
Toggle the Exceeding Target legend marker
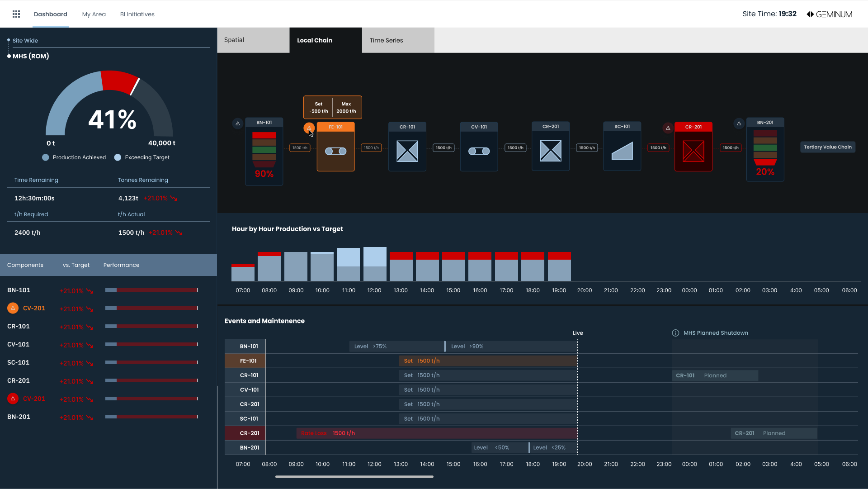(x=118, y=157)
